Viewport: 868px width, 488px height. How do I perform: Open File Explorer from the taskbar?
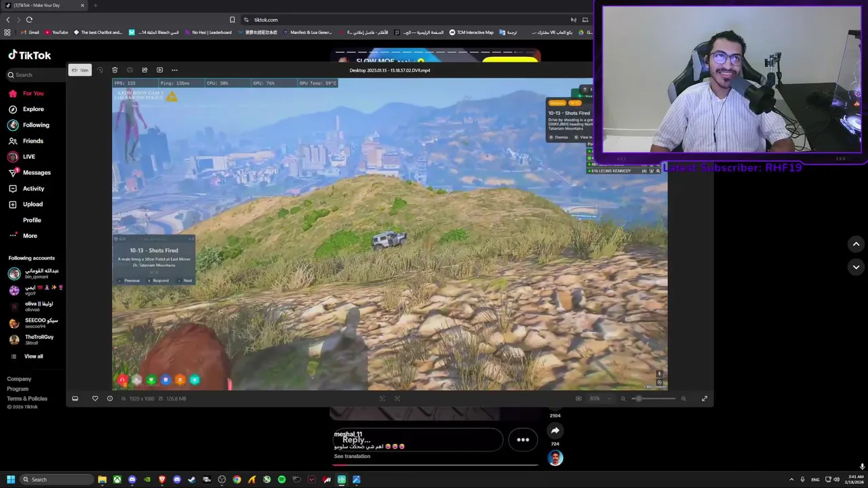(102, 479)
